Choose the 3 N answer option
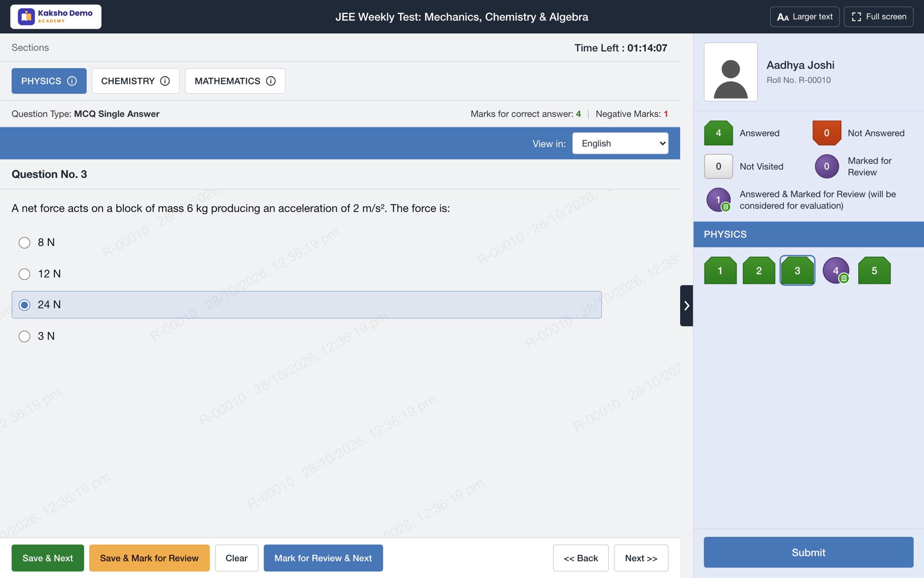 point(24,336)
